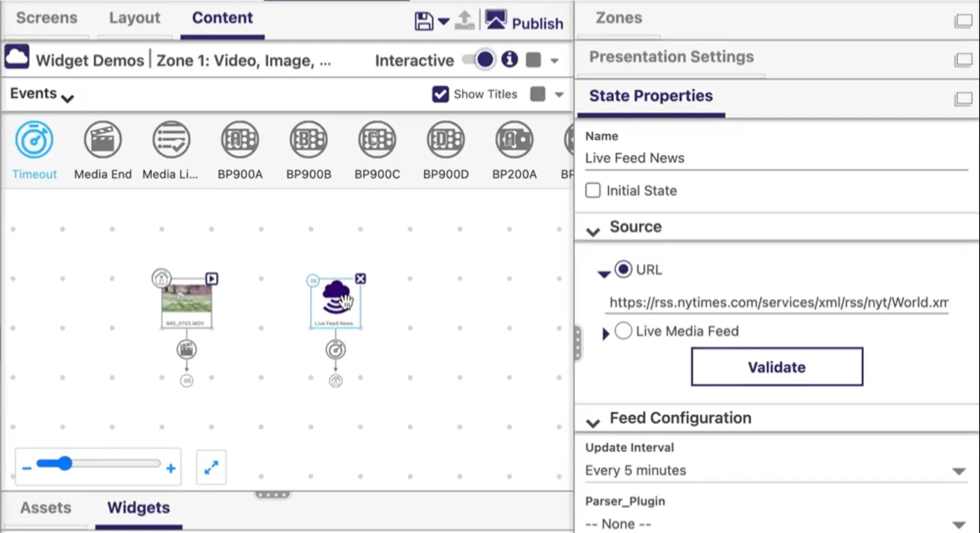The height and width of the screenshot is (533, 980).
Task: Open the Update Interval dropdown
Action: (776, 470)
